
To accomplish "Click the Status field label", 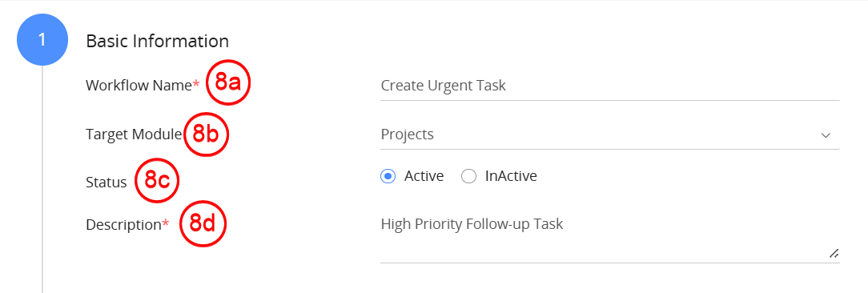I will pos(106,182).
